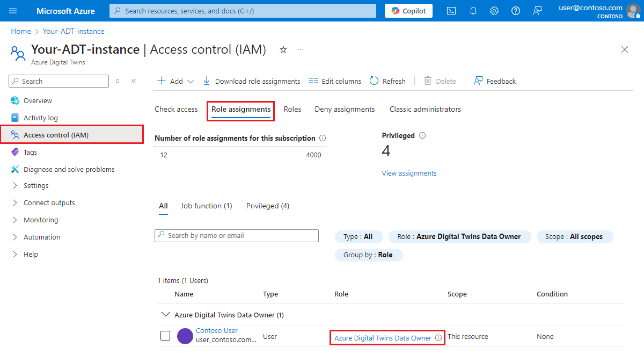Launch Cloud Shell from the top bar
Image resolution: width=644 pixels, height=355 pixels.
point(451,10)
